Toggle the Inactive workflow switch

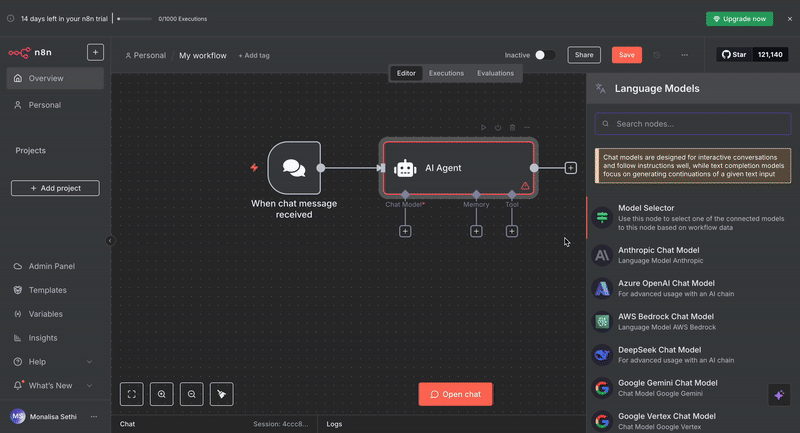[544, 55]
